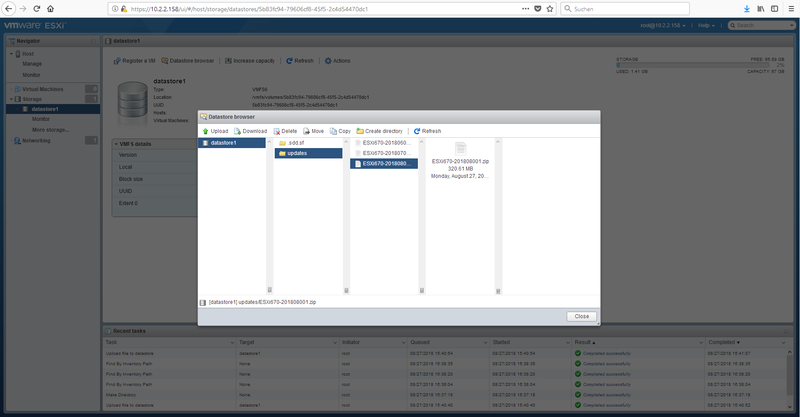Open the root@10.2.2.158 user dropdown
The width and height of the screenshot is (800, 417).
coord(663,26)
